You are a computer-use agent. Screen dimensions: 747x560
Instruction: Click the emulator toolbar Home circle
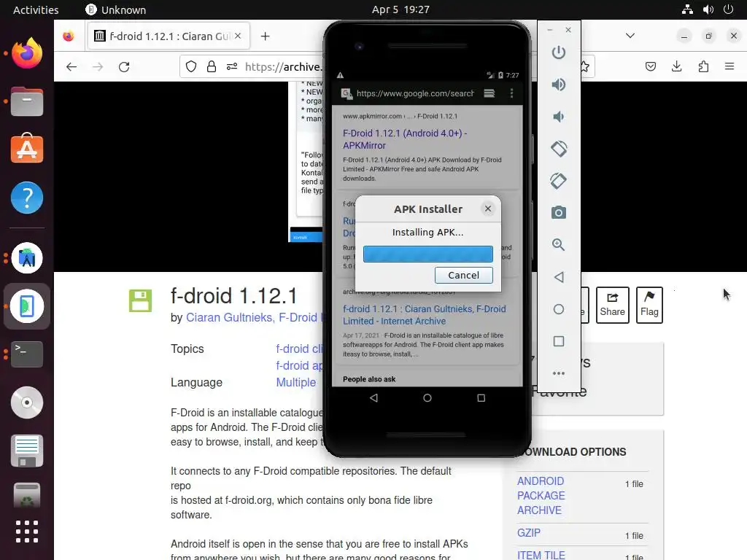coord(559,309)
